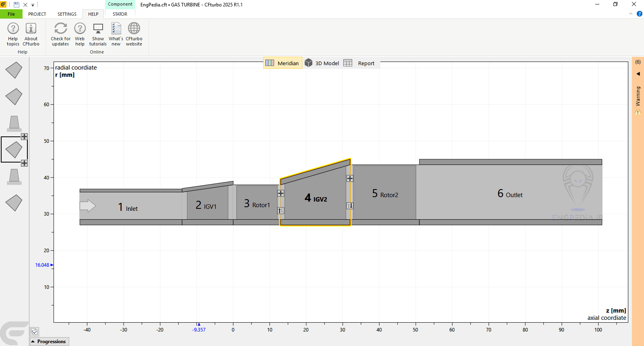Click the 16.048 radial coordinate marker
The image size is (644, 346).
pyautogui.click(x=44, y=265)
